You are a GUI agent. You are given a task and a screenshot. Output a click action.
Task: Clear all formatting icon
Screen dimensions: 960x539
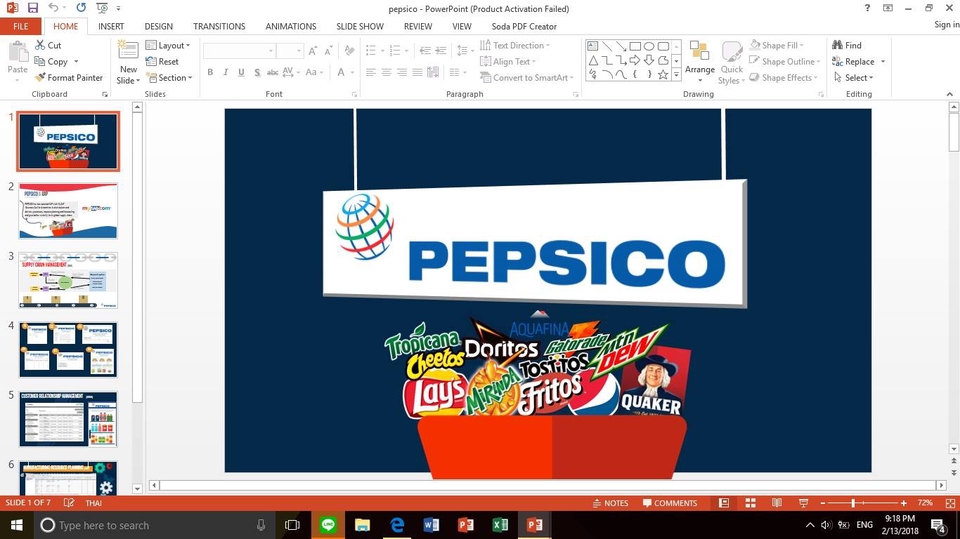pyautogui.click(x=349, y=51)
